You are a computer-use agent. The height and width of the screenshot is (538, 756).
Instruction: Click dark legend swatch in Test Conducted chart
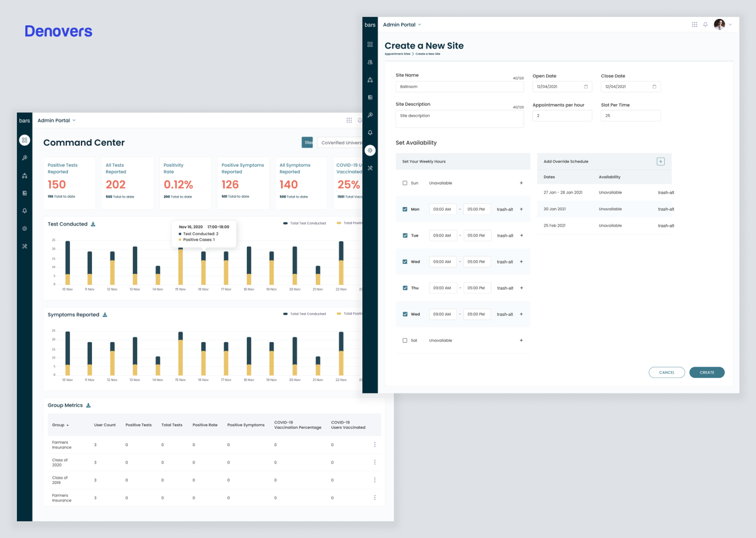[x=285, y=223]
